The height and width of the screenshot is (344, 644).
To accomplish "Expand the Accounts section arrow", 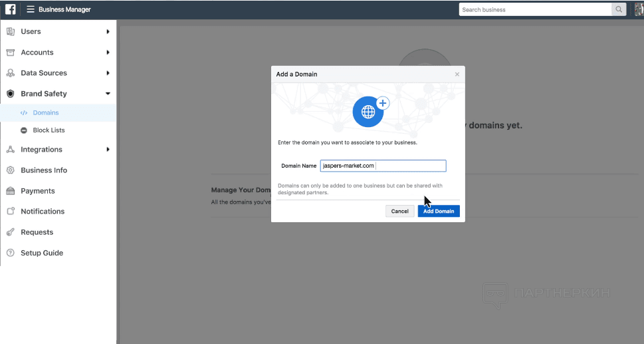I will [108, 52].
